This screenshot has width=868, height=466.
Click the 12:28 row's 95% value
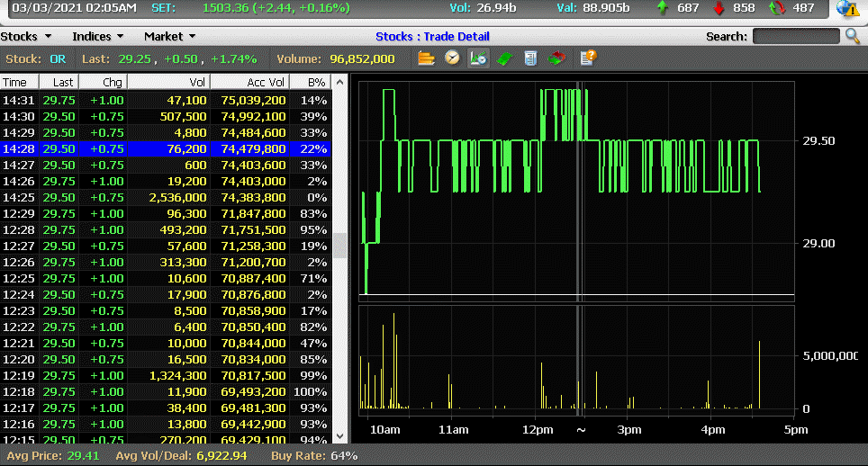(x=313, y=230)
